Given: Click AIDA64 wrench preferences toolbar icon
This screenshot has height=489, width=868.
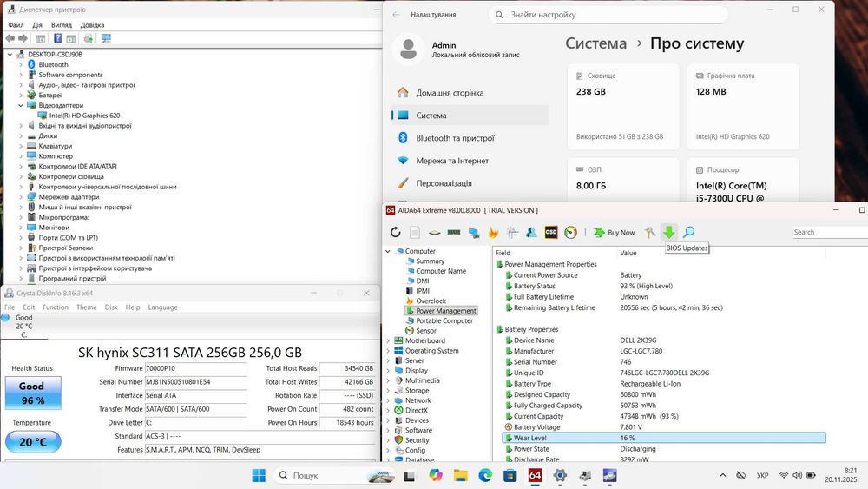Looking at the screenshot, I should [x=650, y=233].
